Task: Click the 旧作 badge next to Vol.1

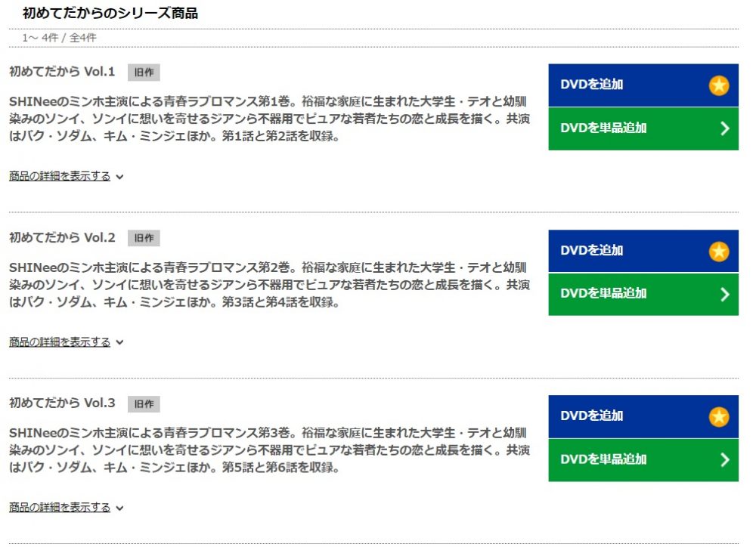Action: 144,73
